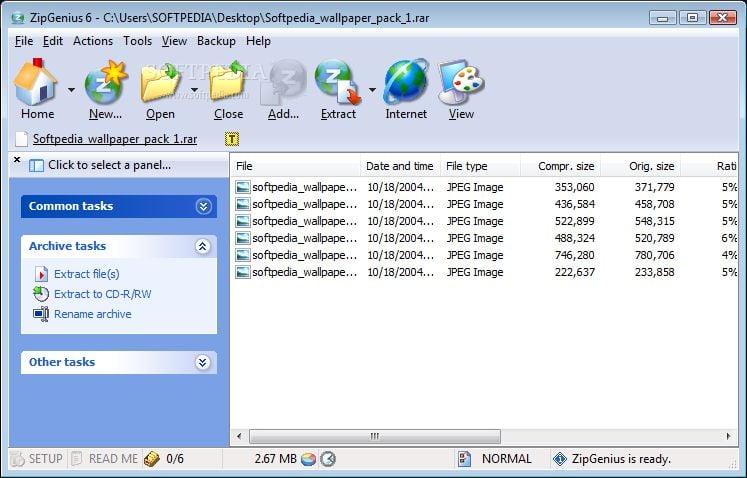Open the Internet globe icon
The height and width of the screenshot is (478, 747).
point(406,82)
